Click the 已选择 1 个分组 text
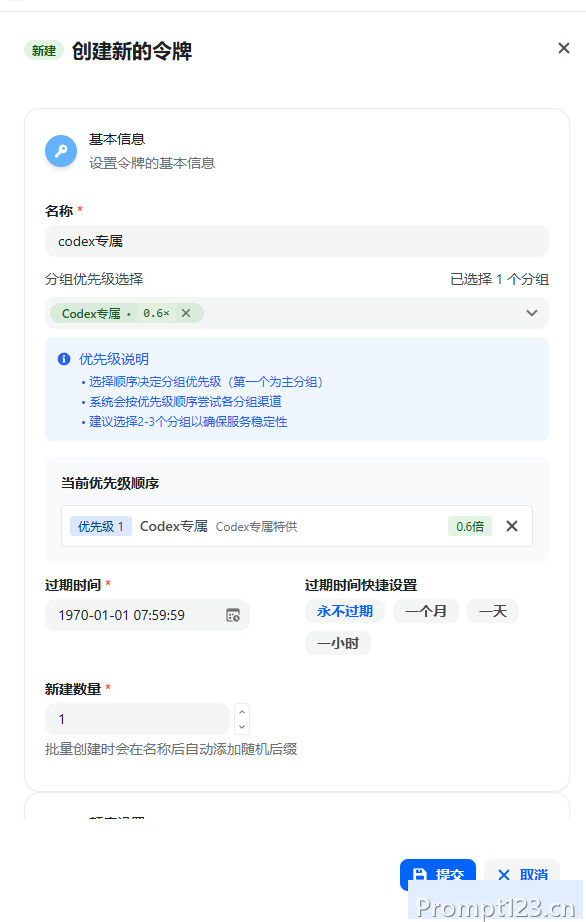 (x=500, y=279)
